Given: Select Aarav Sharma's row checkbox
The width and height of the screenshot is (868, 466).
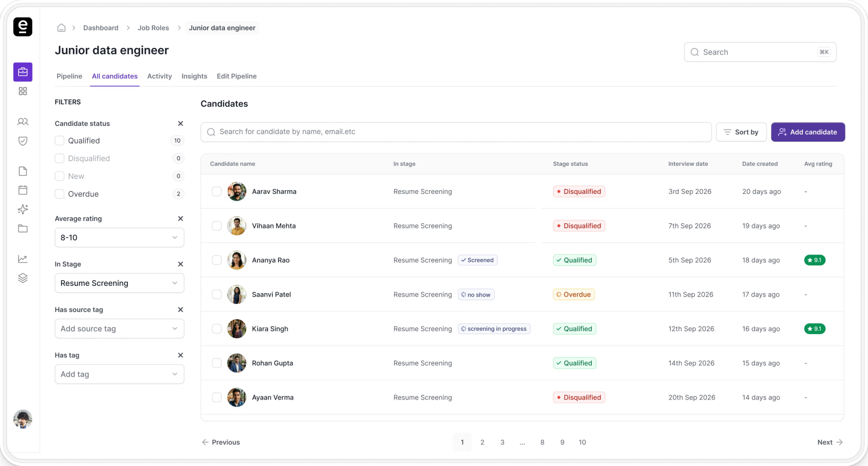Looking at the screenshot, I should click(x=216, y=192).
